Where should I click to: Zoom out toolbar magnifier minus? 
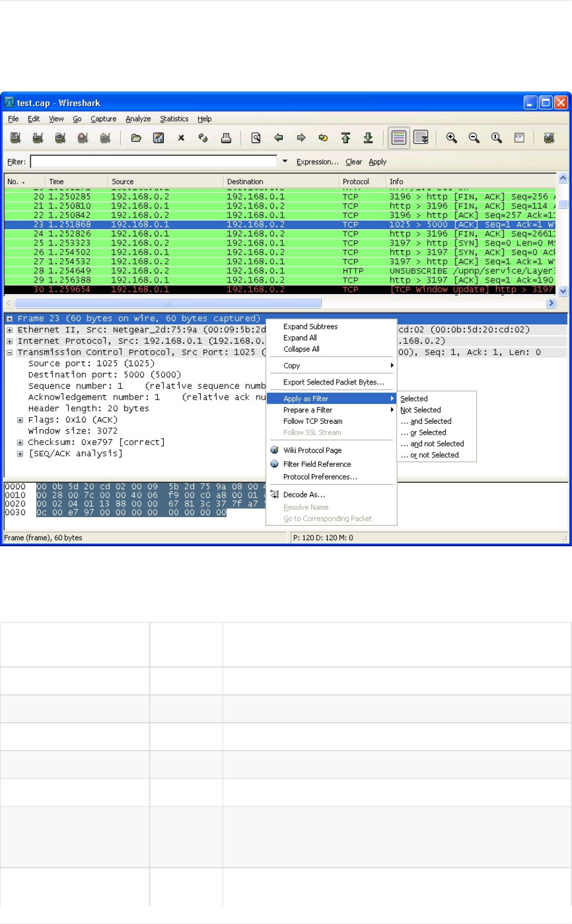474,138
